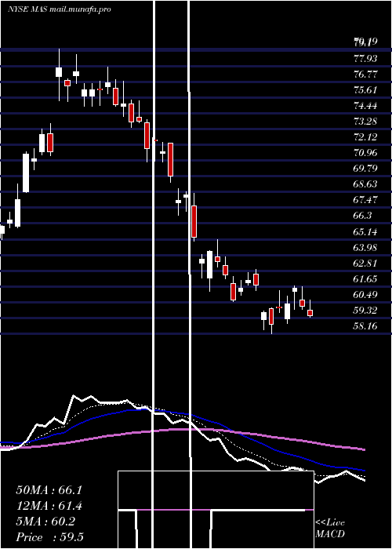Viewport: 392px width, 549px height.
Task: Select the 67.47 price label
Action: 365,200
